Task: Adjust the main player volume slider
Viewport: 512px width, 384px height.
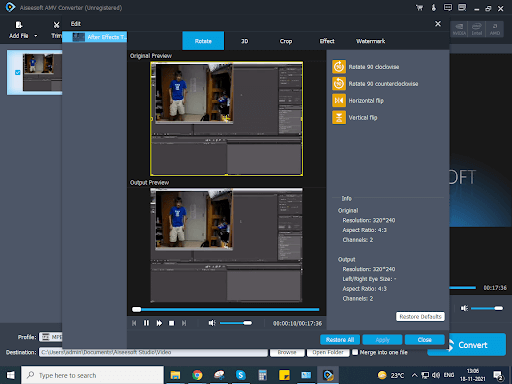Action: (487, 308)
